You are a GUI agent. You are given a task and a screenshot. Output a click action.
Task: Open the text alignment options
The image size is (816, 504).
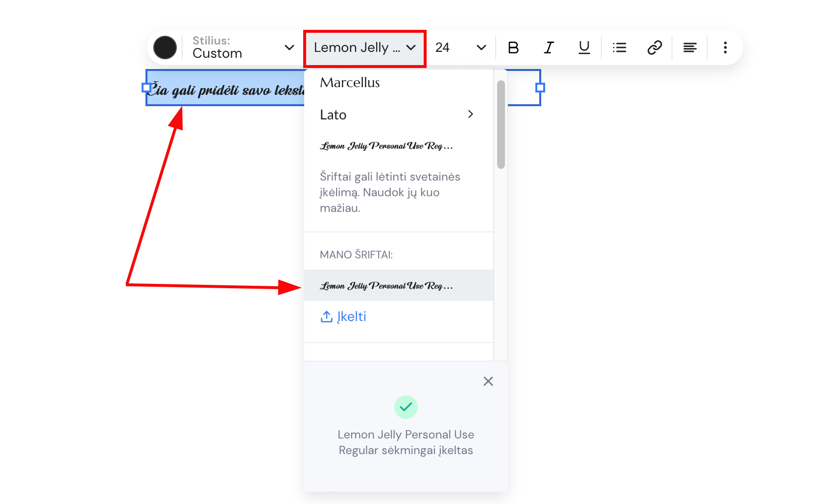(x=690, y=47)
